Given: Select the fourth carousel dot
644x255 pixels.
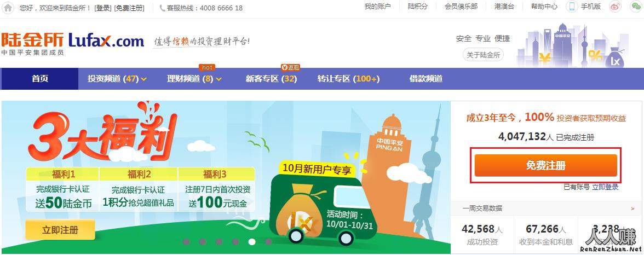Looking at the screenshot, I should 235,241.
